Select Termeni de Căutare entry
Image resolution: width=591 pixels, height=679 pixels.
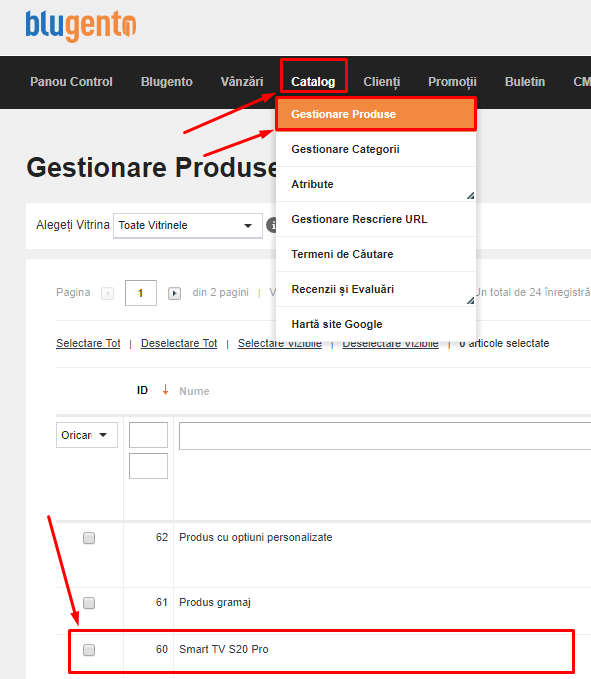tap(376, 254)
